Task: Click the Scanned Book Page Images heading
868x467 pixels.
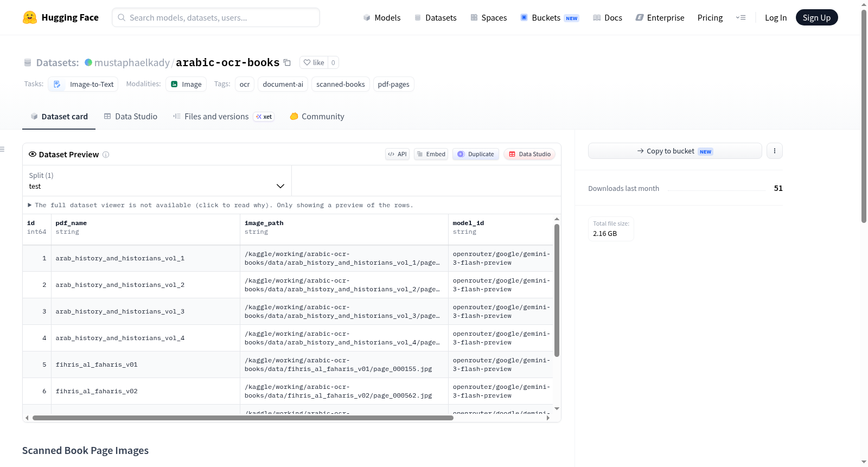Action: (x=85, y=451)
